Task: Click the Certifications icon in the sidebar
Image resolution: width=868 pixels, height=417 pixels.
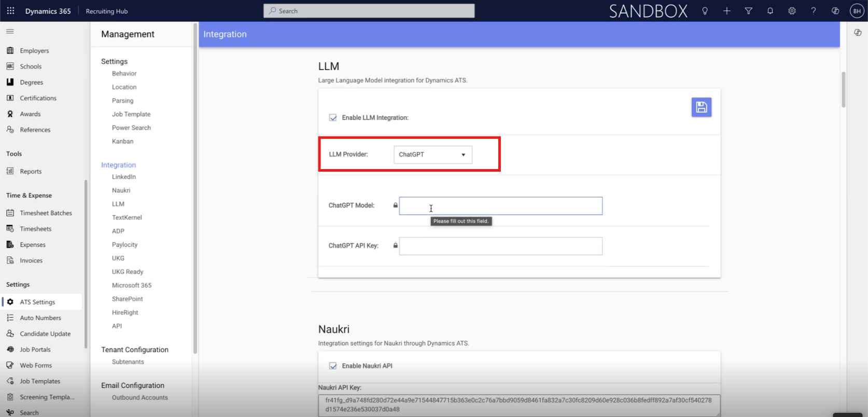Action: (10, 98)
